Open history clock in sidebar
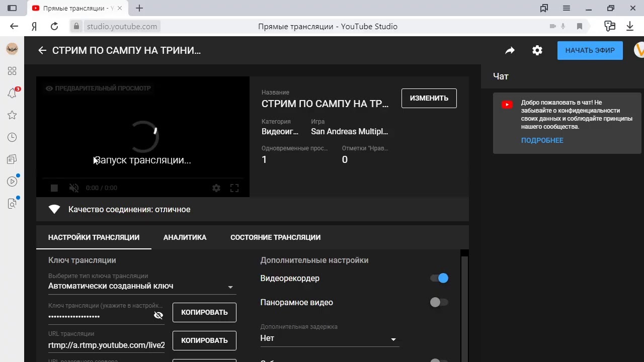Image resolution: width=644 pixels, height=362 pixels. [12, 137]
